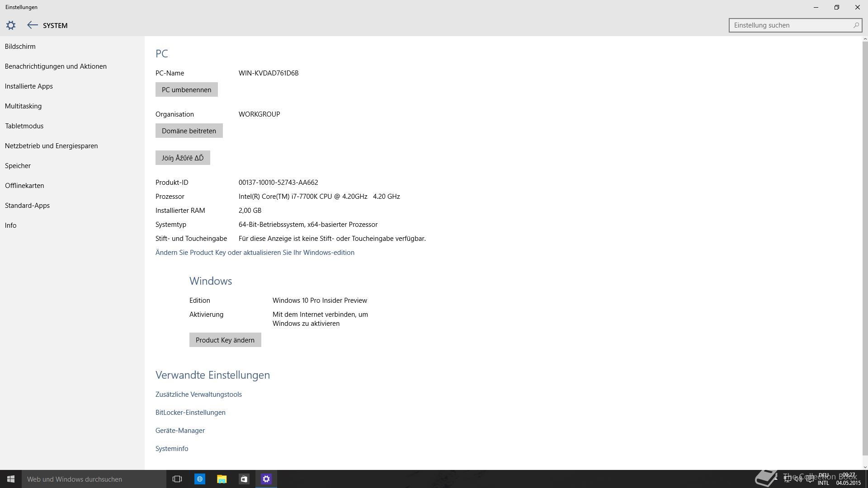Click the SYSTEM page title
This screenshot has height=488, width=868.
(55, 25)
